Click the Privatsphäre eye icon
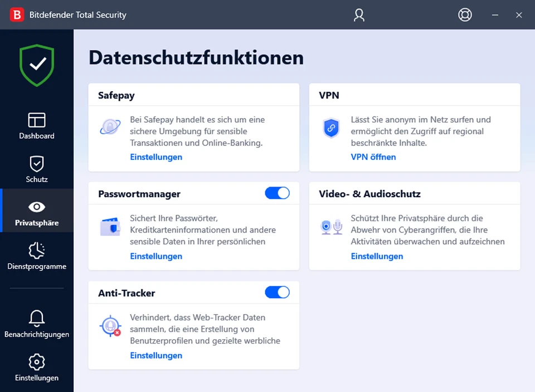The height and width of the screenshot is (392, 535). point(36,207)
